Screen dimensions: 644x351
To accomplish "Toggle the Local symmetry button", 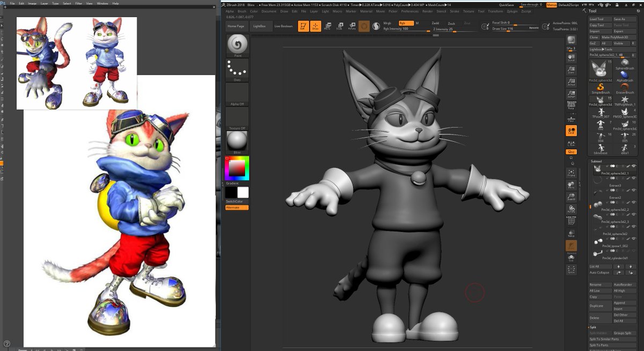I will [572, 131].
